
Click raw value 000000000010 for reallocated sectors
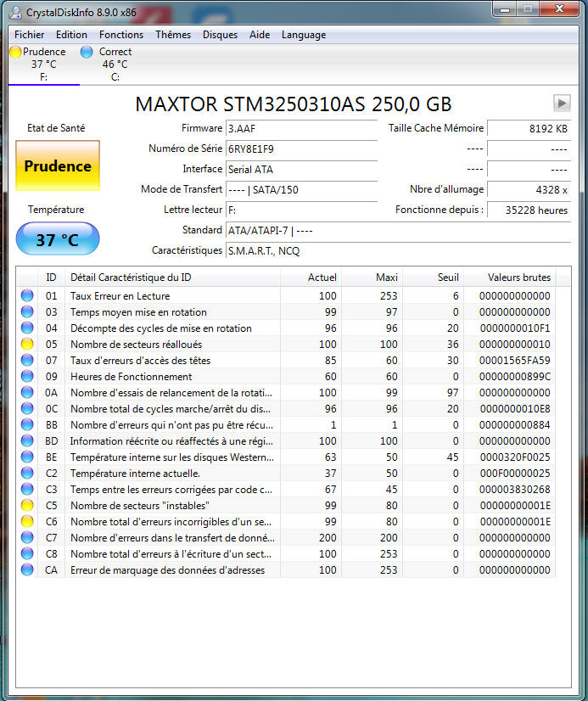[515, 345]
